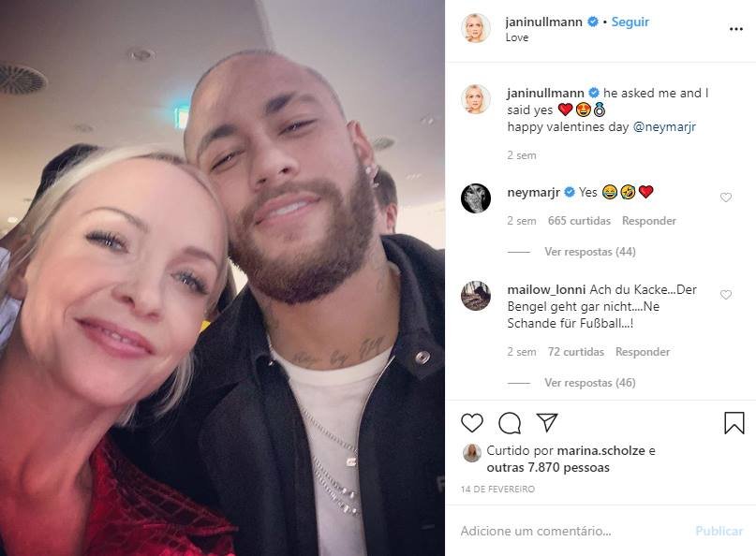View likes via outras 7.870 pessoas
Image resolution: width=756 pixels, height=556 pixels.
point(548,467)
